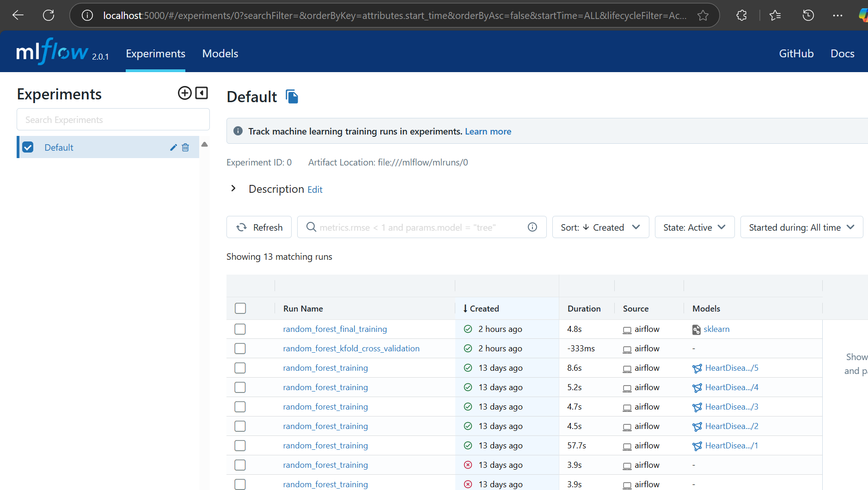
Task: Bookmark page with the star icon
Action: pyautogui.click(x=703, y=15)
